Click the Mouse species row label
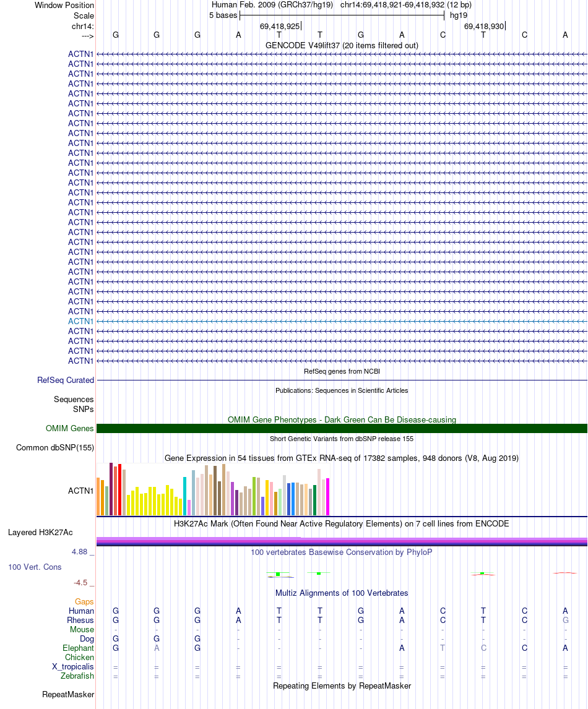 [x=82, y=629]
